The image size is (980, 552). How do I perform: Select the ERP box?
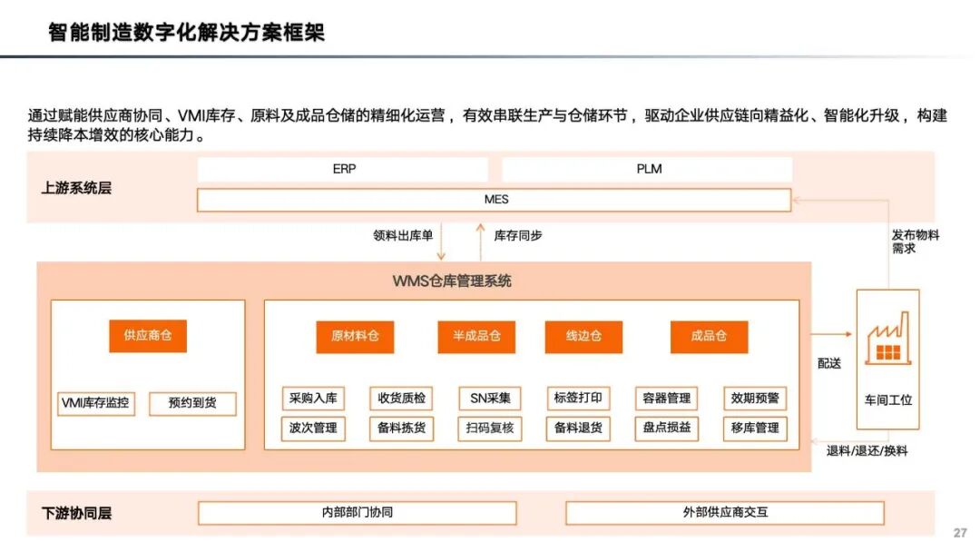[x=342, y=170]
